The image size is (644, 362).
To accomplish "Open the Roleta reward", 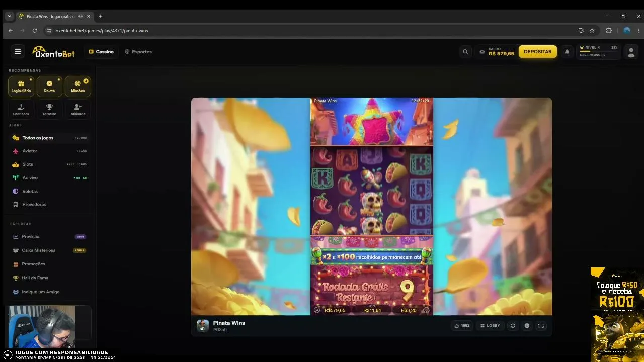I will click(x=49, y=86).
